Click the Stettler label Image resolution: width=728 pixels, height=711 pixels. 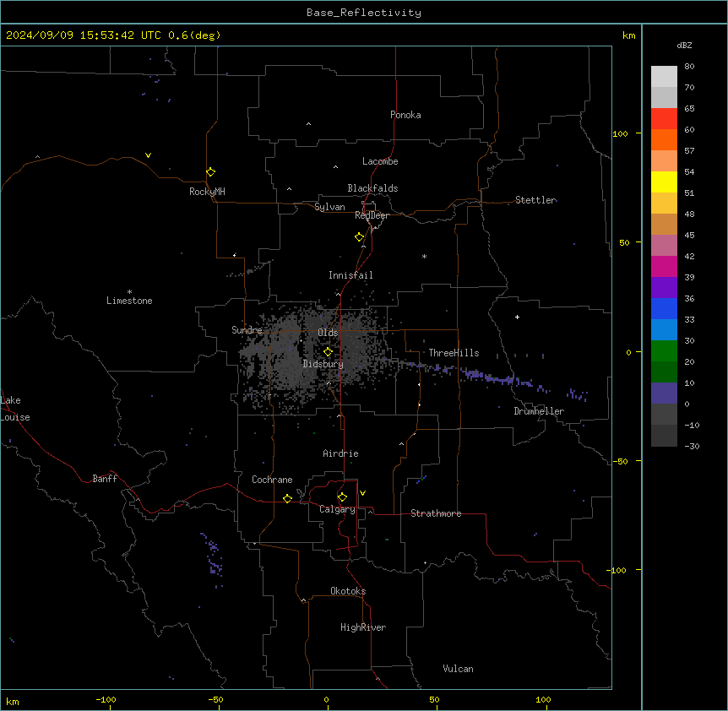535,200
